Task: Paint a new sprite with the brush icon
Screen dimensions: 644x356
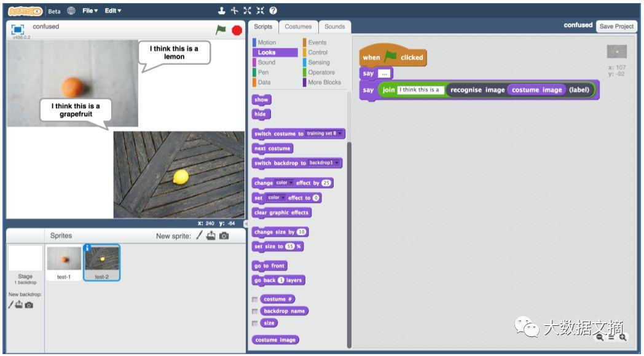Action: pos(199,235)
